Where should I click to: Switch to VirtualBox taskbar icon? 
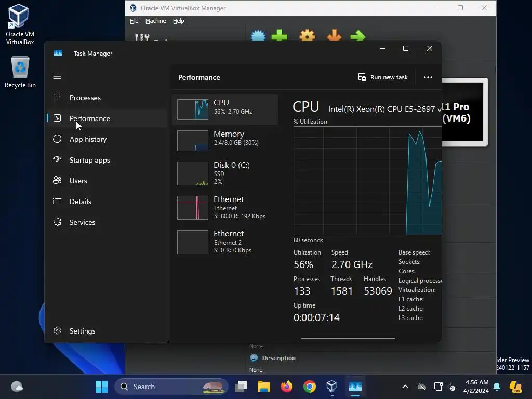coord(331,387)
